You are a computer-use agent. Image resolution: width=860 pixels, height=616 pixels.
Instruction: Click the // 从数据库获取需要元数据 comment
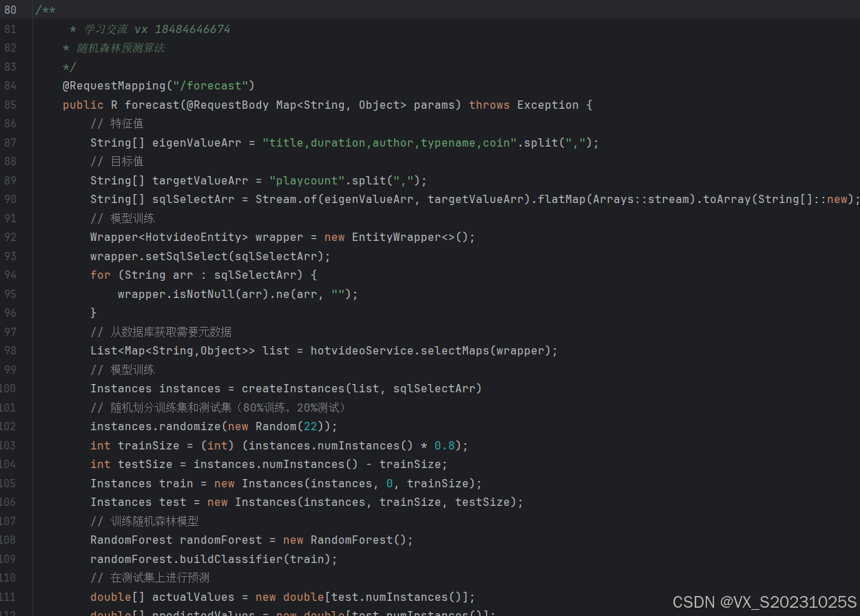(x=161, y=332)
